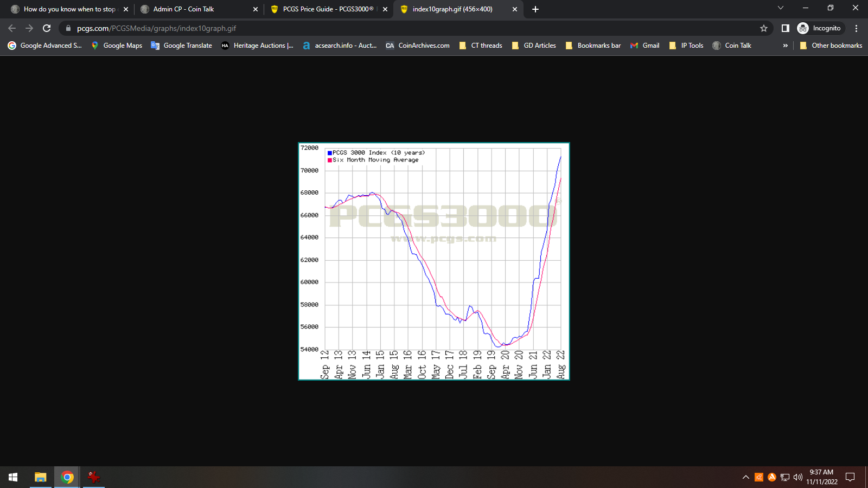Open the red app icon on taskbar
This screenshot has width=868, height=488.
tap(94, 477)
